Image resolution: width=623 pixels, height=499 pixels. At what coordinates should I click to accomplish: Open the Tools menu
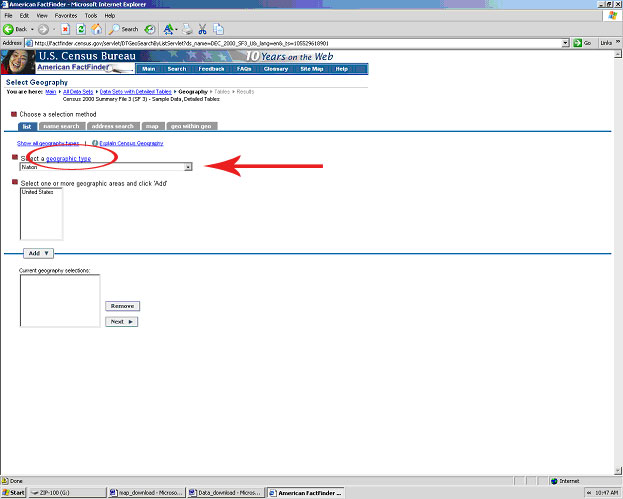pos(91,15)
